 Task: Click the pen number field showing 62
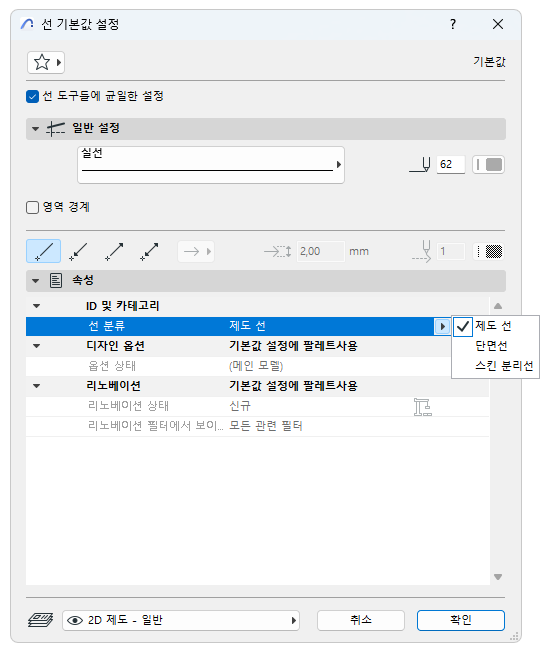[x=451, y=164]
